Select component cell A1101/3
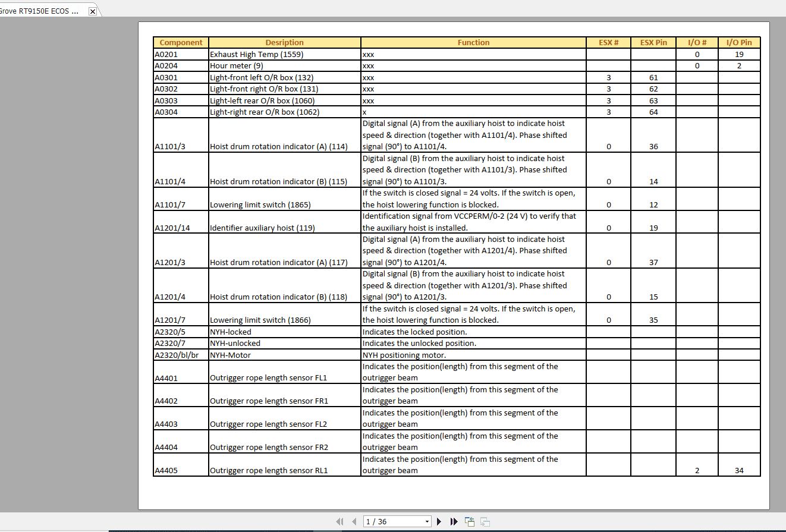Image resolution: width=786 pixels, height=532 pixels. 181,136
